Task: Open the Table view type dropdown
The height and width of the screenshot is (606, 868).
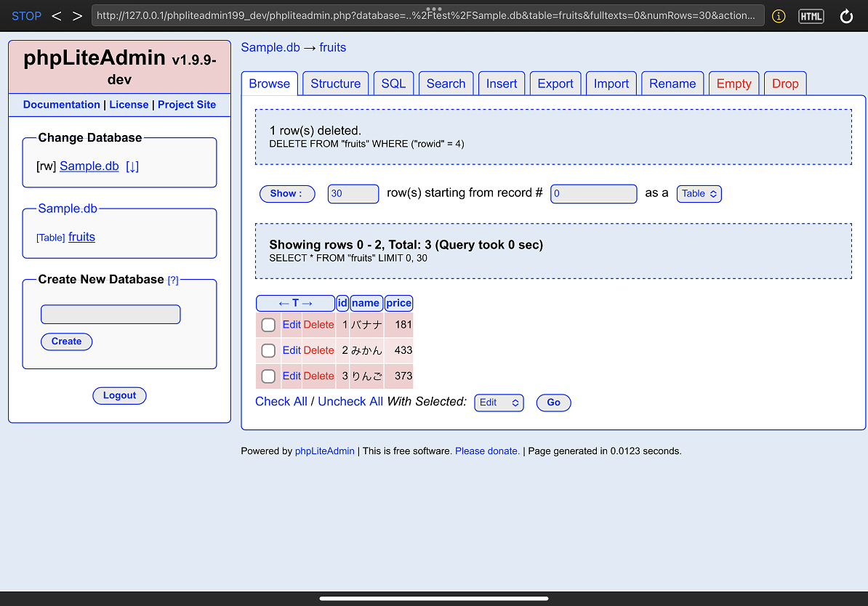Action: pyautogui.click(x=699, y=194)
